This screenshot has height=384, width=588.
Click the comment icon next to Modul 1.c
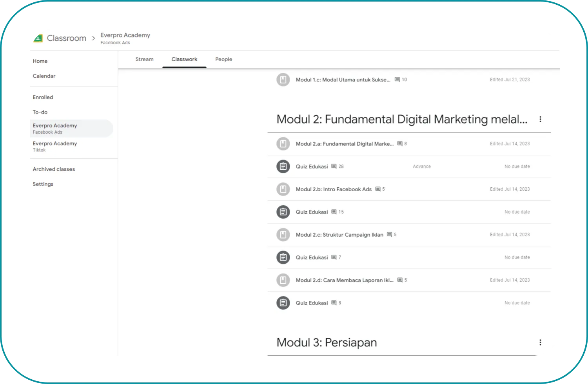click(397, 80)
